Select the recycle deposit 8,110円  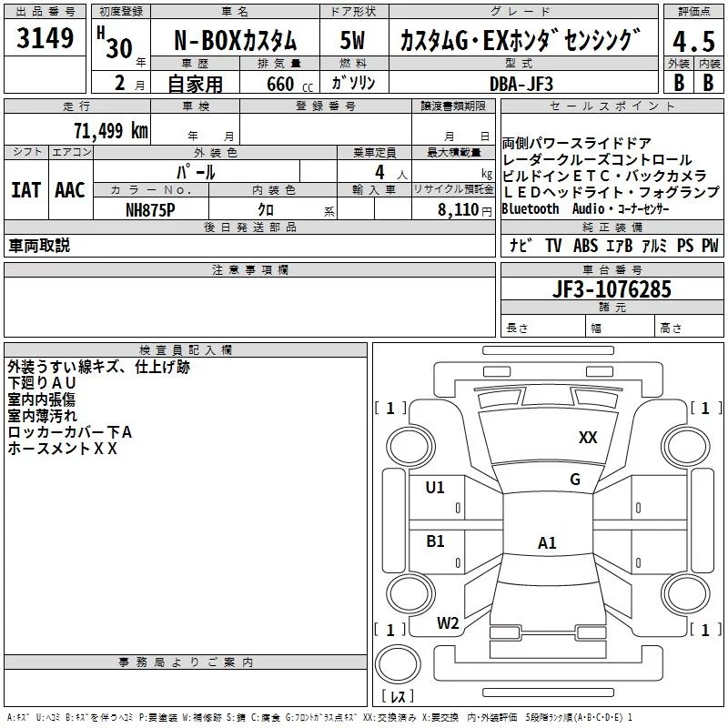click(x=464, y=210)
